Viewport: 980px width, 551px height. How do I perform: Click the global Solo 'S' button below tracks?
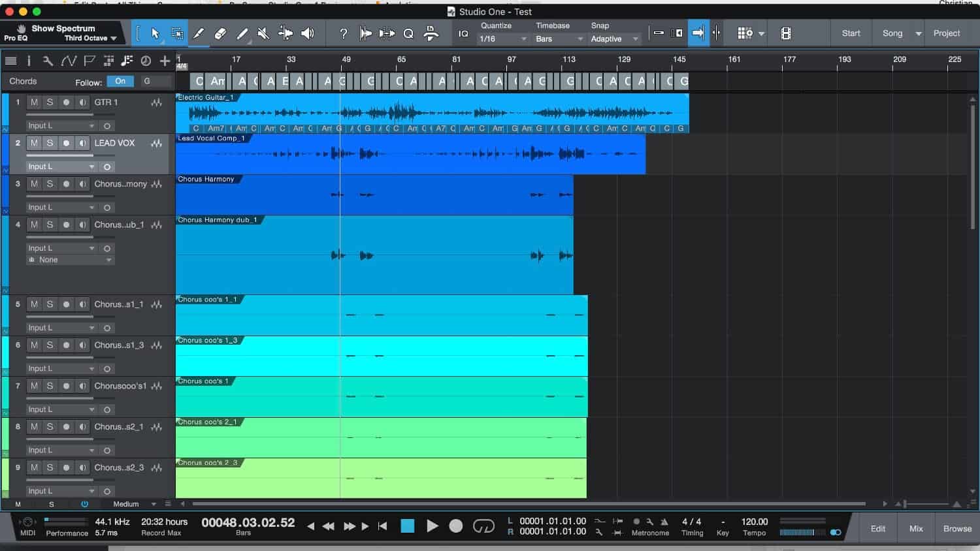(x=52, y=504)
